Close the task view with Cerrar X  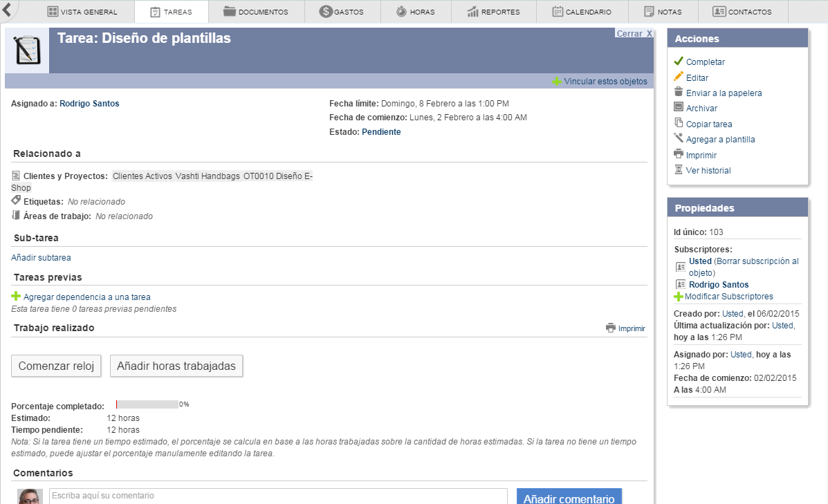click(x=634, y=34)
